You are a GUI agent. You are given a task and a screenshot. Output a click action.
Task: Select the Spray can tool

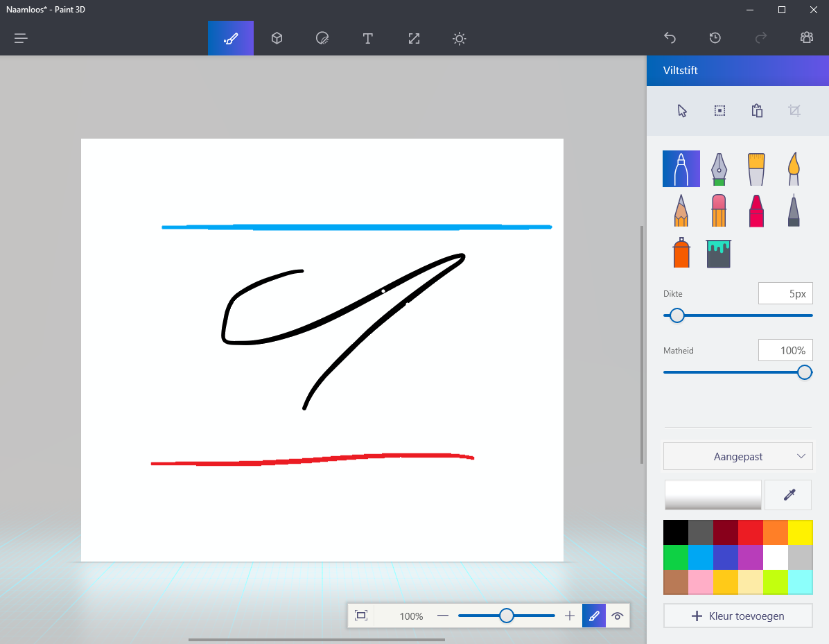tap(681, 253)
